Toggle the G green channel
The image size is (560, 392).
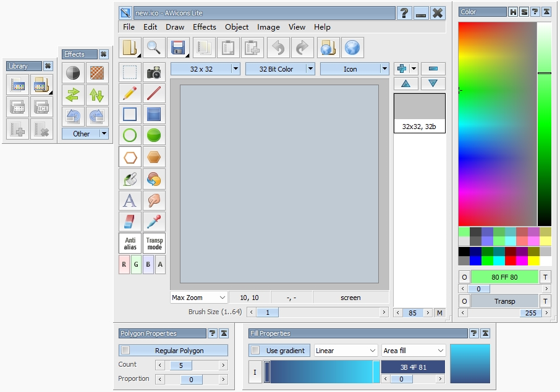pyautogui.click(x=136, y=264)
